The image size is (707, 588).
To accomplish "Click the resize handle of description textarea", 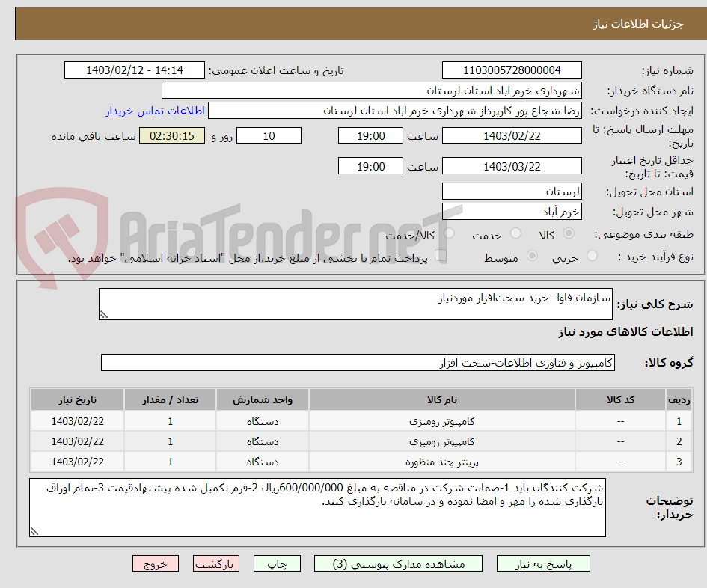I will 104,315.
